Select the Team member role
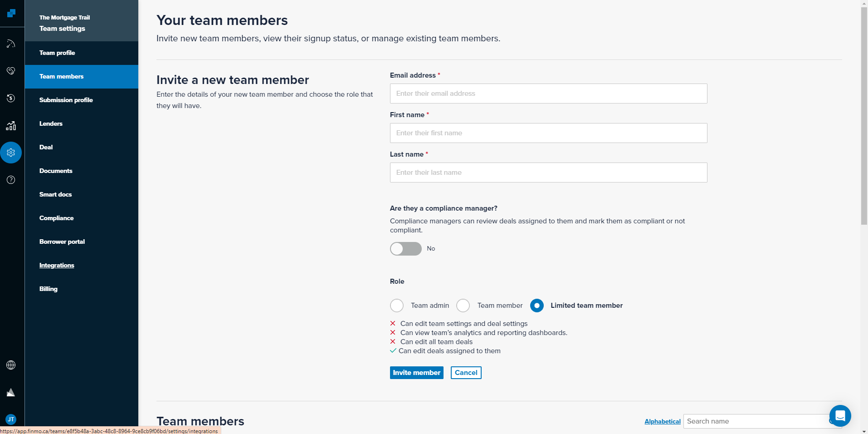The width and height of the screenshot is (868, 434). click(463, 306)
